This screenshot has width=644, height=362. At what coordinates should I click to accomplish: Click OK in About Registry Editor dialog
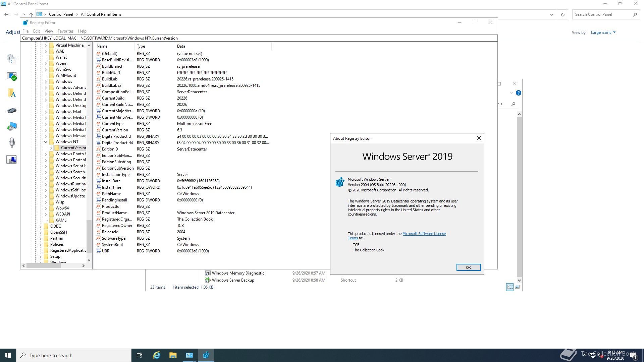coord(468,267)
